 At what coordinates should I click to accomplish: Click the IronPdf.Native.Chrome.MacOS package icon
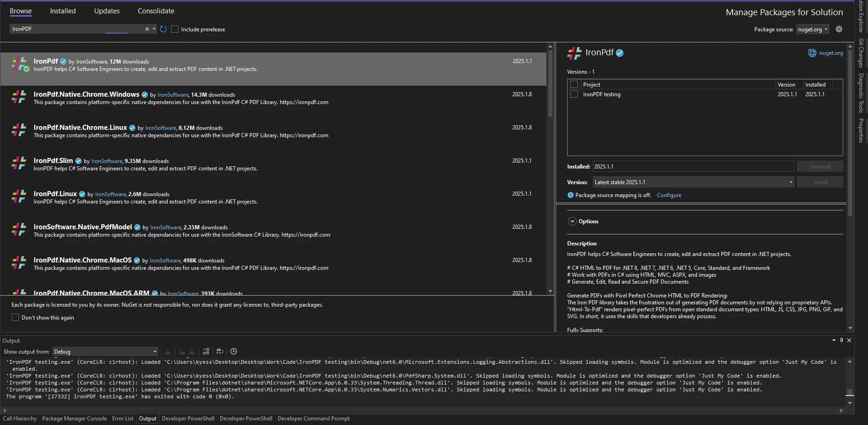coord(19,262)
